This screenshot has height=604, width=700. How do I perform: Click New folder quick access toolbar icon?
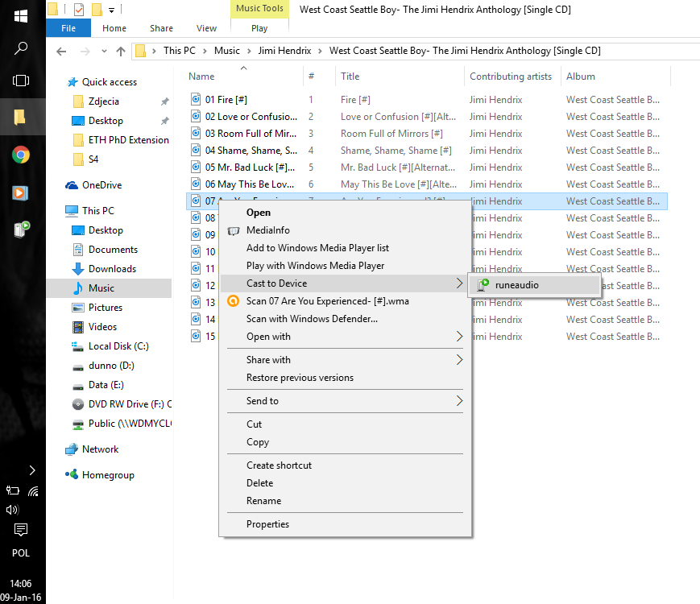point(97,10)
